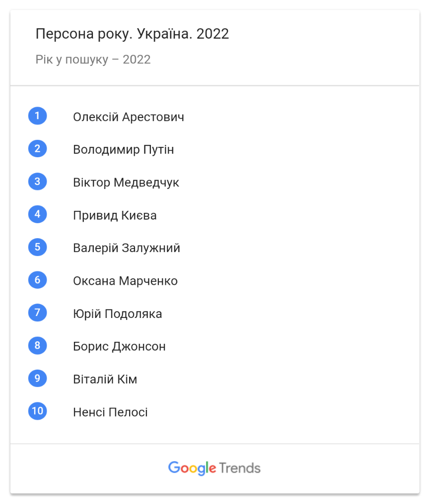
Task: Click the blue number 1 badge
Action: (x=37, y=116)
